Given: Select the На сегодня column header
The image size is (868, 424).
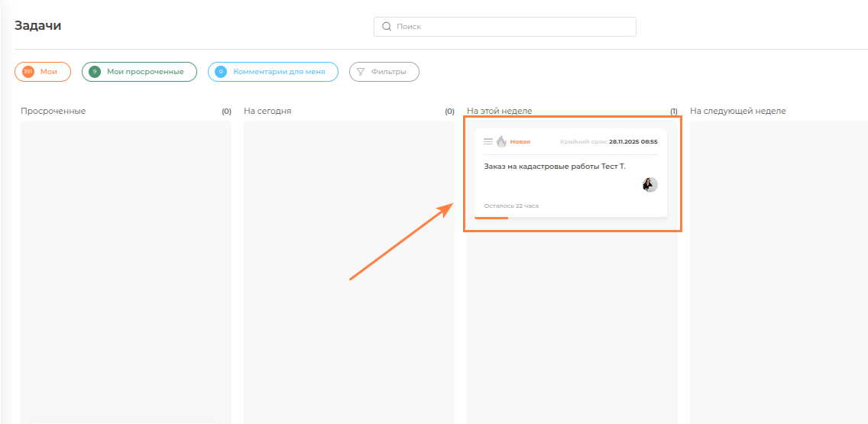Looking at the screenshot, I should click(x=267, y=111).
